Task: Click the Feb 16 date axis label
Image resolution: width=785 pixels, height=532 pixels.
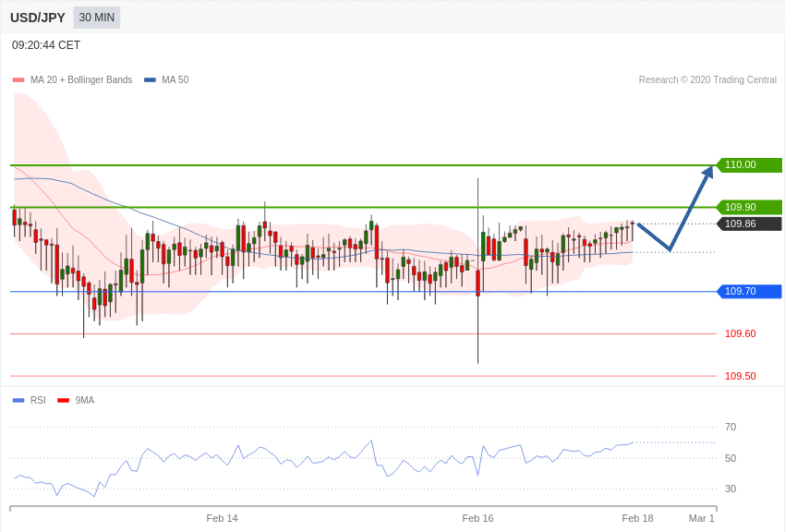Action: click(477, 518)
